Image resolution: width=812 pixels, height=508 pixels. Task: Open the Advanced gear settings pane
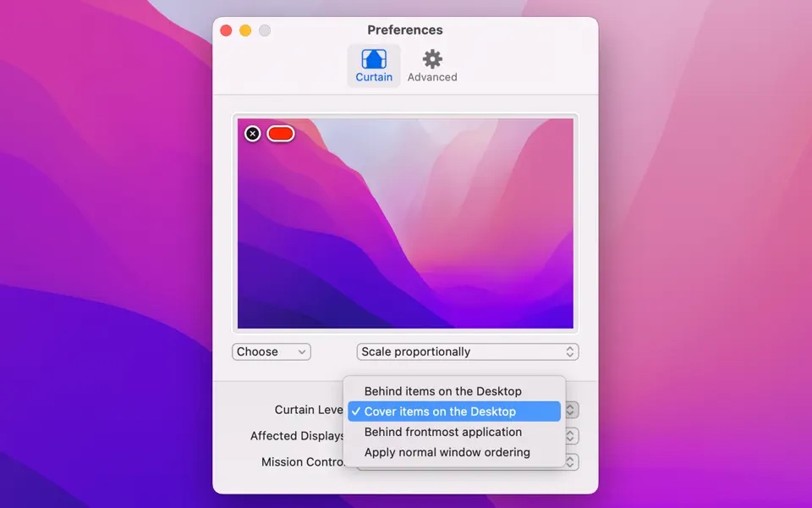(x=432, y=65)
